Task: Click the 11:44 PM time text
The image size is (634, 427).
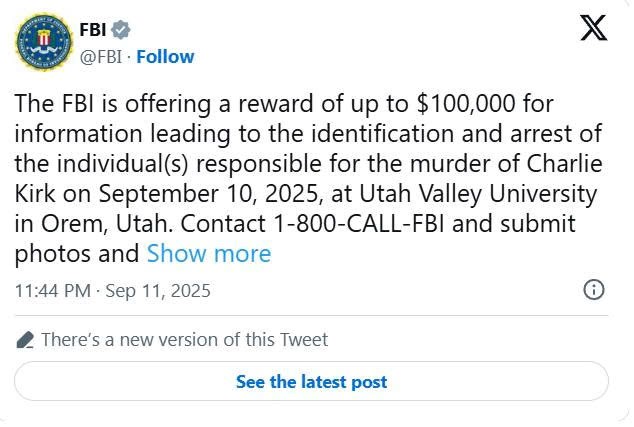Action: coord(50,291)
